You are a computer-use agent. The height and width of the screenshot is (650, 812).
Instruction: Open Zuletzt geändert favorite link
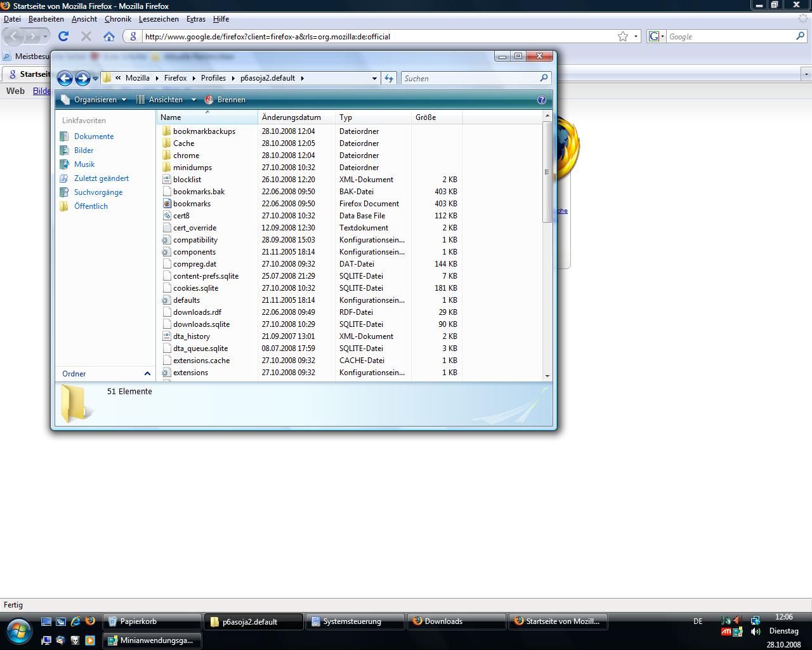[x=101, y=178]
